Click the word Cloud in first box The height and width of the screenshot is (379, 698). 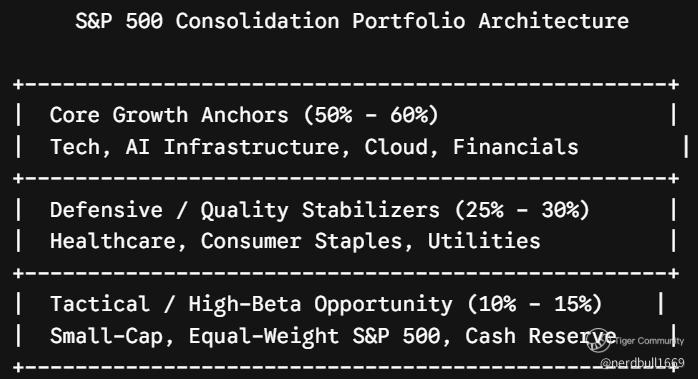click(396, 147)
